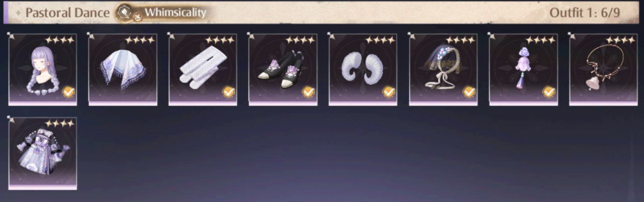Toggle the checkmark on black shoes

click(308, 92)
